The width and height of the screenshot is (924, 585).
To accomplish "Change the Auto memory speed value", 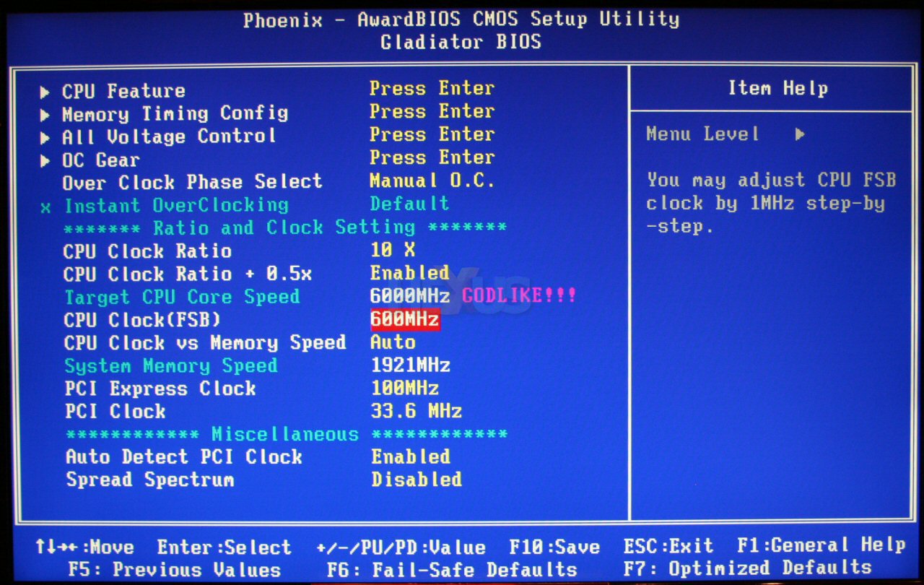I will pyautogui.click(x=393, y=342).
